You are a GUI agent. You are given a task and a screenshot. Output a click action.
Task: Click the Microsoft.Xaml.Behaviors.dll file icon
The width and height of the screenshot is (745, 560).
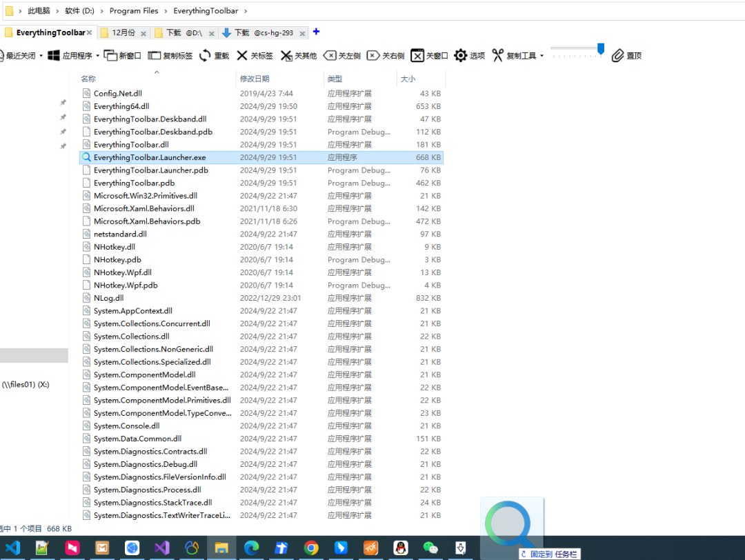[x=86, y=208]
